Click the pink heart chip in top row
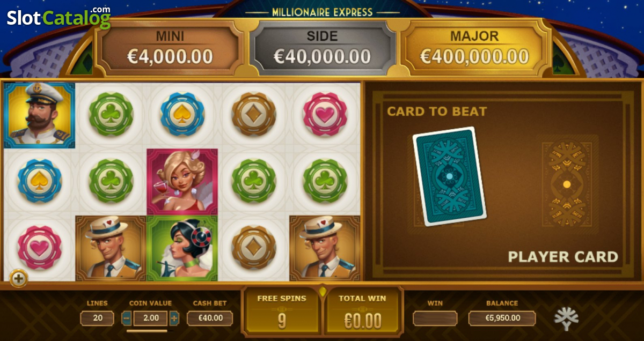644x341 pixels. point(325,114)
